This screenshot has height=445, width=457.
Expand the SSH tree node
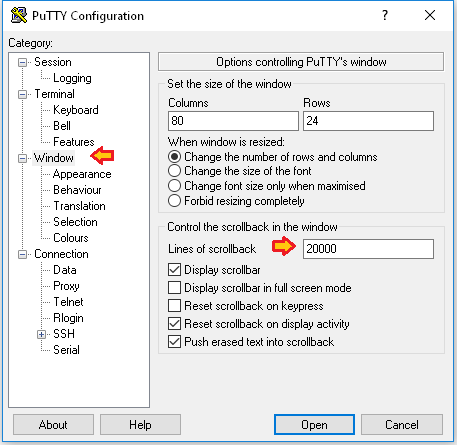pos(41,334)
